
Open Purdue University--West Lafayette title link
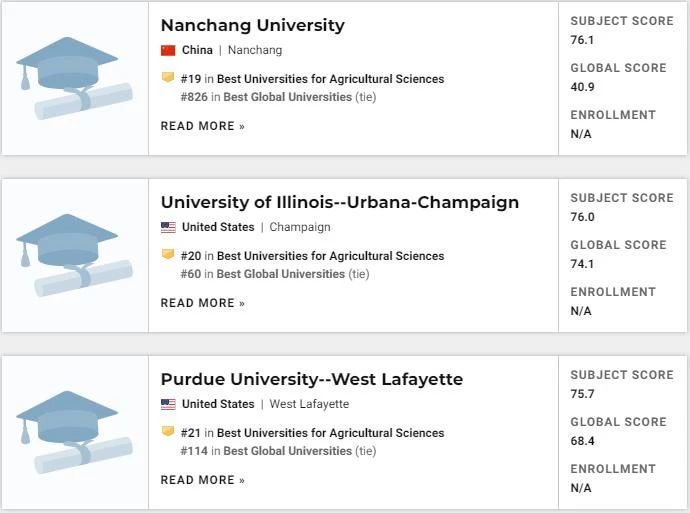pos(311,379)
